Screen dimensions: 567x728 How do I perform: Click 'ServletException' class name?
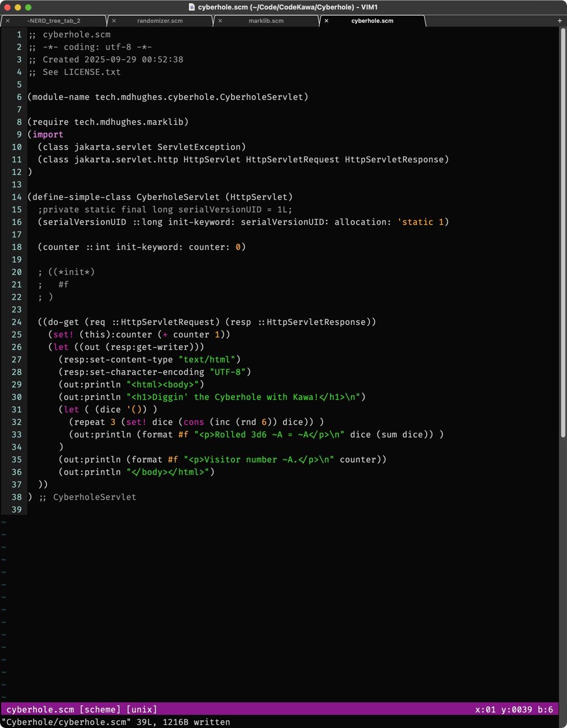pos(199,147)
